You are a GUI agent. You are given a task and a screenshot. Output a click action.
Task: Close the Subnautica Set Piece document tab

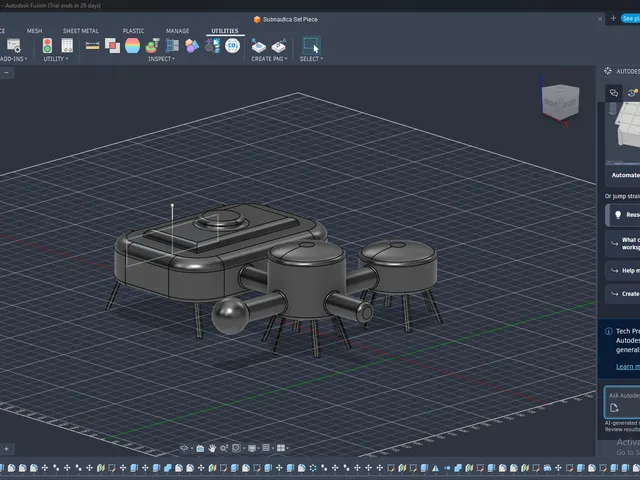pyautogui.click(x=600, y=19)
